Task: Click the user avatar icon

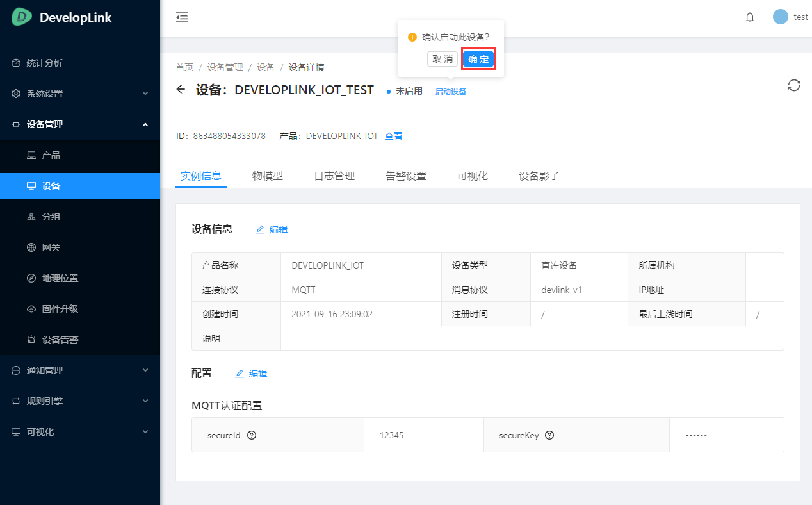Action: (x=780, y=17)
